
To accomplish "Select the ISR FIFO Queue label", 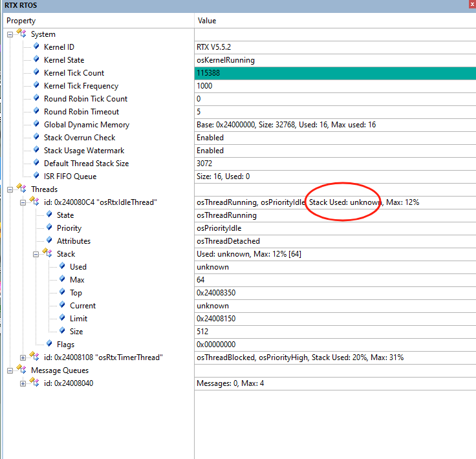I will (x=70, y=176).
